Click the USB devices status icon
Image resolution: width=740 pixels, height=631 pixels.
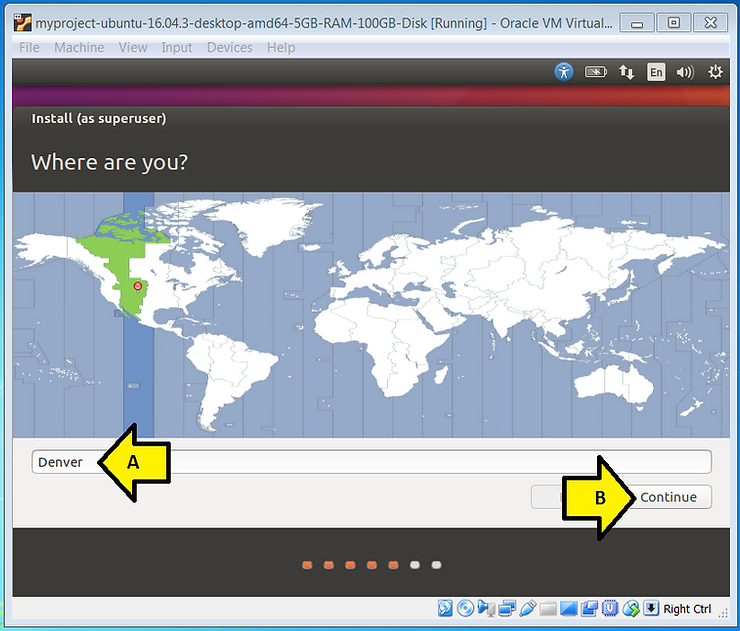click(x=527, y=609)
